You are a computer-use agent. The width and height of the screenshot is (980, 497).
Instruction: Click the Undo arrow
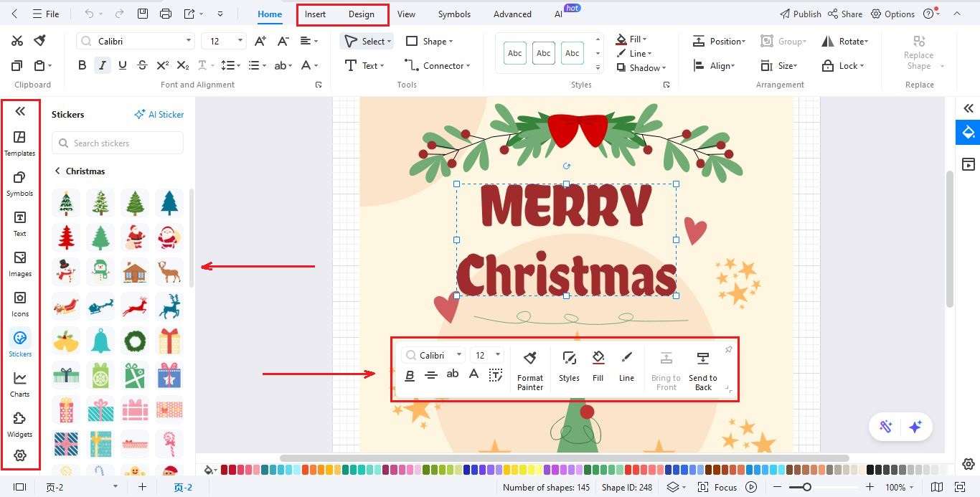(89, 14)
